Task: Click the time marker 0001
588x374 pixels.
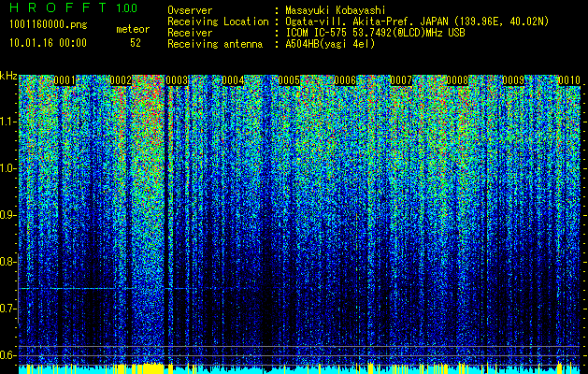Action: click(x=65, y=80)
